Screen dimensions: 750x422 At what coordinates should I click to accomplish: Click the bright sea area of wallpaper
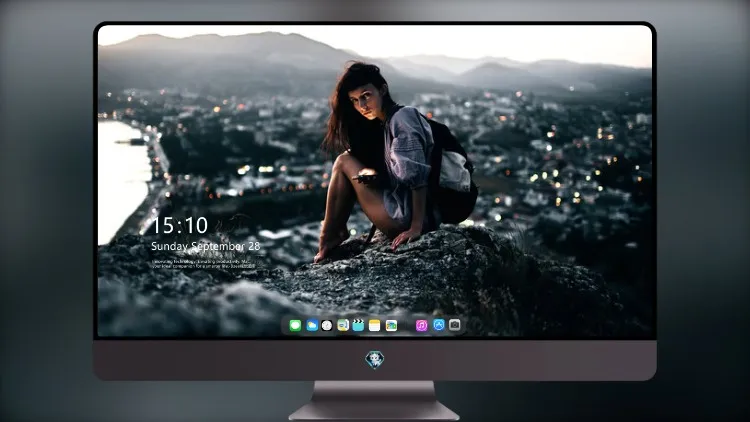coord(121,177)
